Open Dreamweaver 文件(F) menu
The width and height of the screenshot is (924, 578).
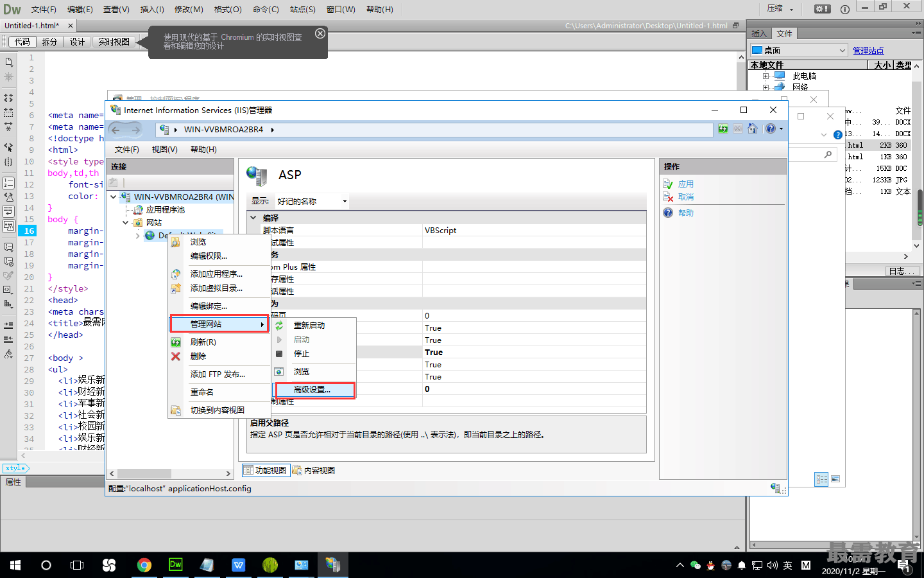click(x=44, y=9)
